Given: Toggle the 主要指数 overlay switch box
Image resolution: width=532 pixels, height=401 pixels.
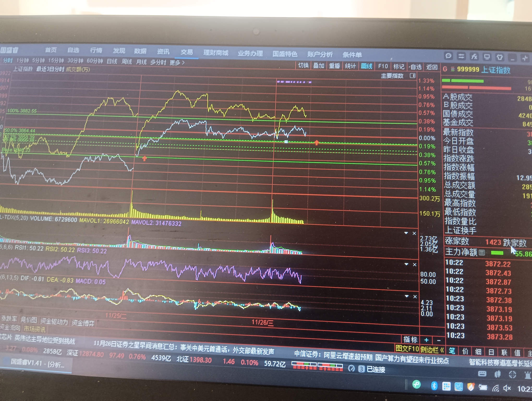Looking at the screenshot, I should (413, 76).
